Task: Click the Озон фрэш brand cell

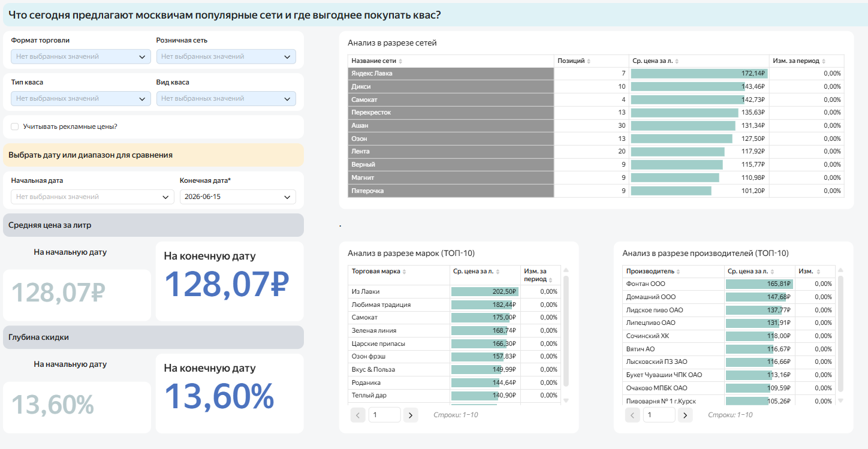Action: click(399, 357)
